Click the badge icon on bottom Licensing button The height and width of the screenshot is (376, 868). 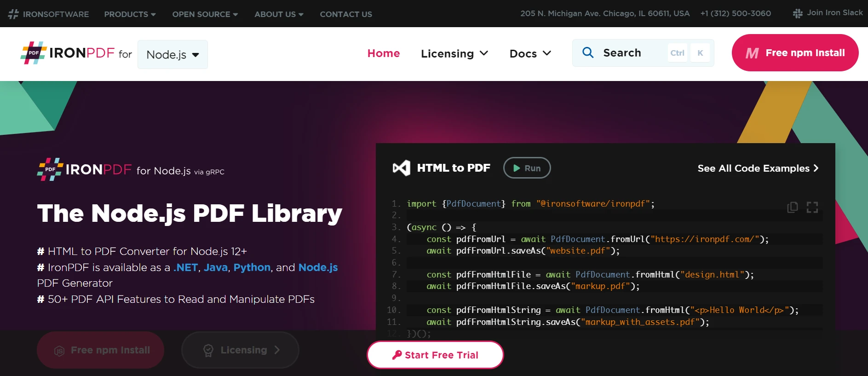point(208,351)
